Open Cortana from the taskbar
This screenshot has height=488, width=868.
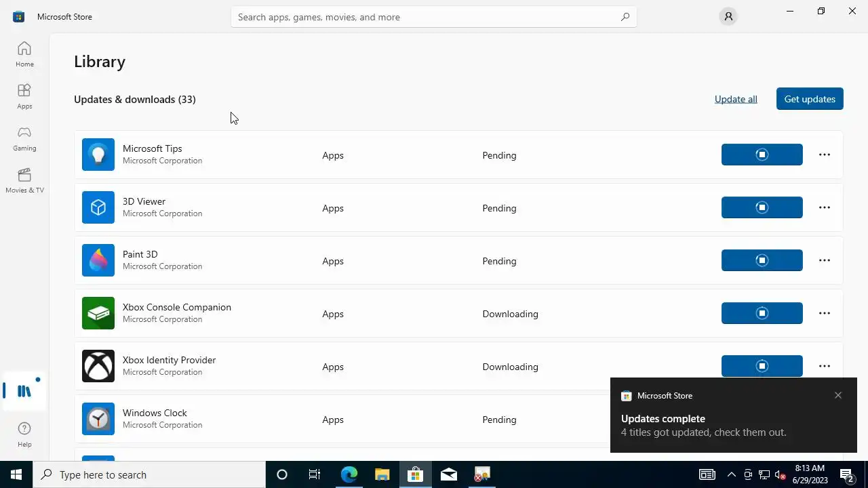pyautogui.click(x=282, y=474)
